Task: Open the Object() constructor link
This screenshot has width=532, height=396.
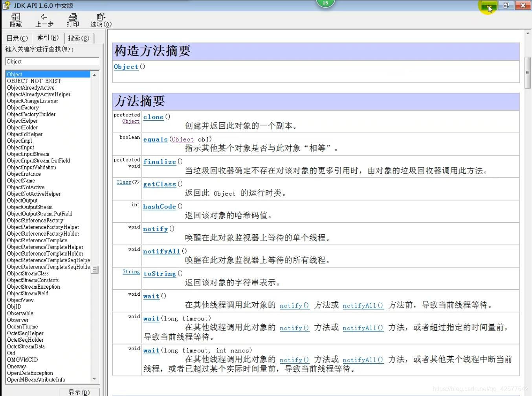Action: click(x=126, y=67)
